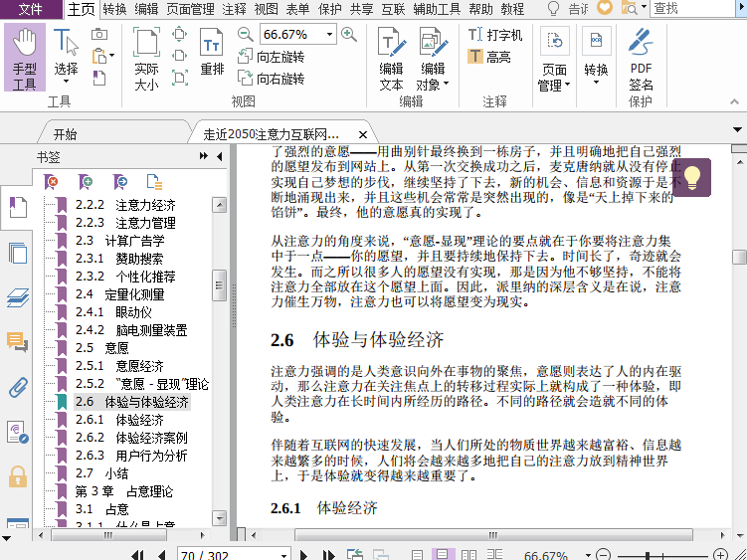This screenshot has height=560, width=747.
Task: Select the 高亮 highlight tool
Action: [x=489, y=57]
